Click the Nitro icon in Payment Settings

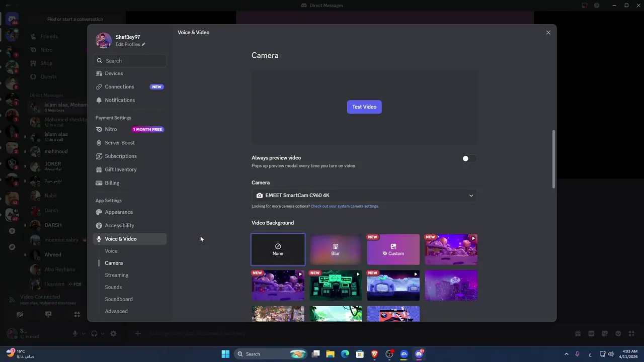tap(99, 129)
